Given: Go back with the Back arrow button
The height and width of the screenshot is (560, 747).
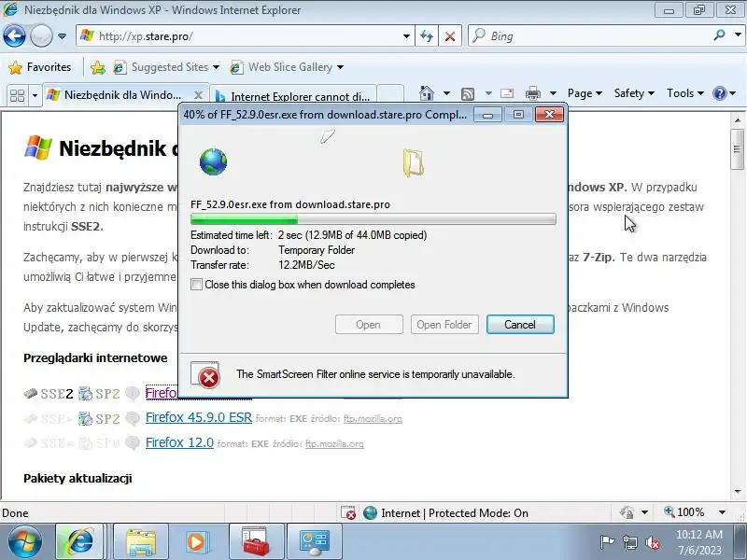Looking at the screenshot, I should (x=14, y=35).
